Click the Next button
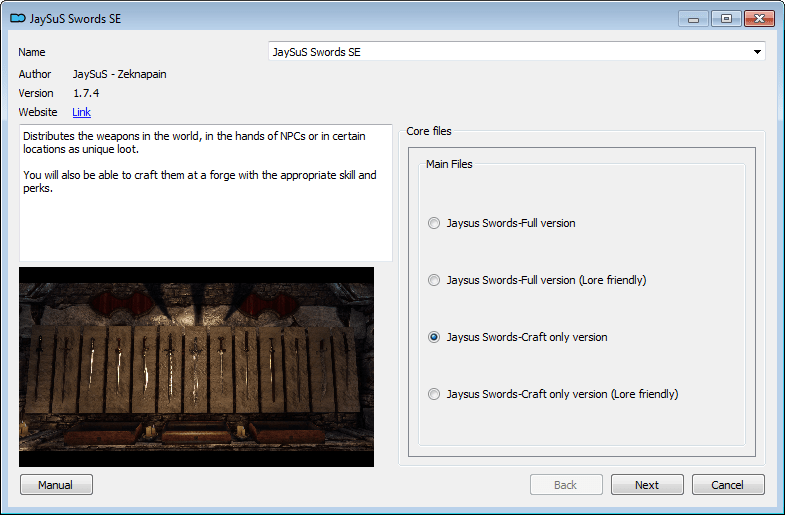Viewport: 785px width, 515px height. [647, 484]
